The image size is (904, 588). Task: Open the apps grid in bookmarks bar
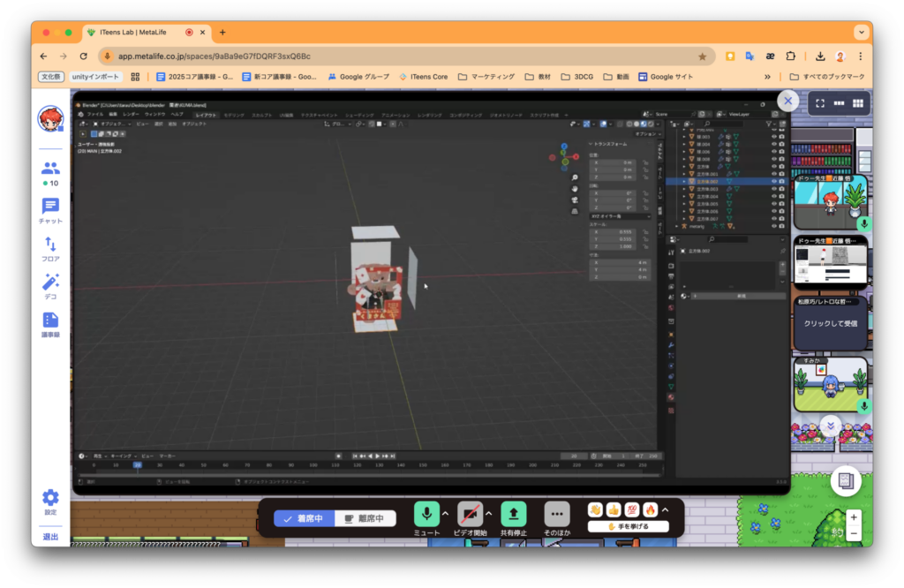coord(135,77)
